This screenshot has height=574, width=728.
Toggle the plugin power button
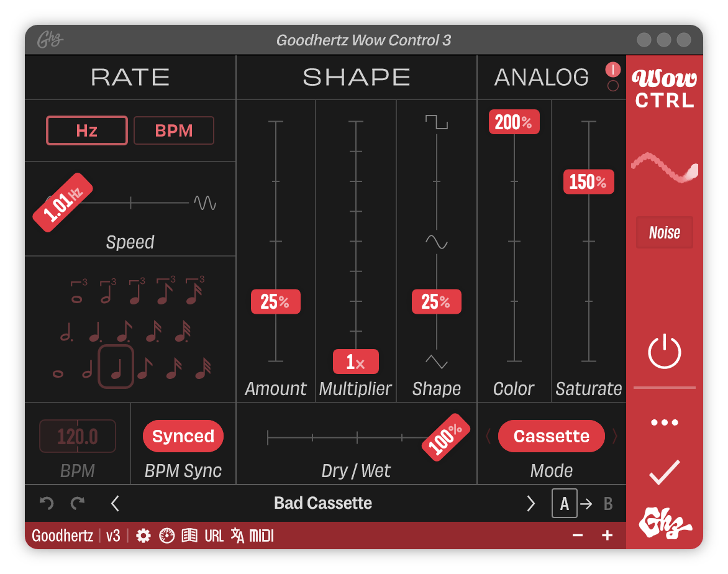tap(664, 352)
